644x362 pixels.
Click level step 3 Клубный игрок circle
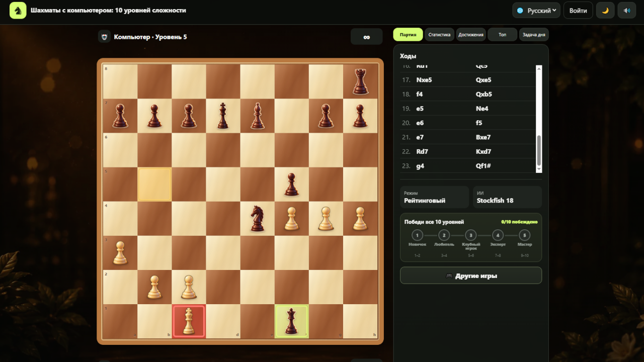470,235
